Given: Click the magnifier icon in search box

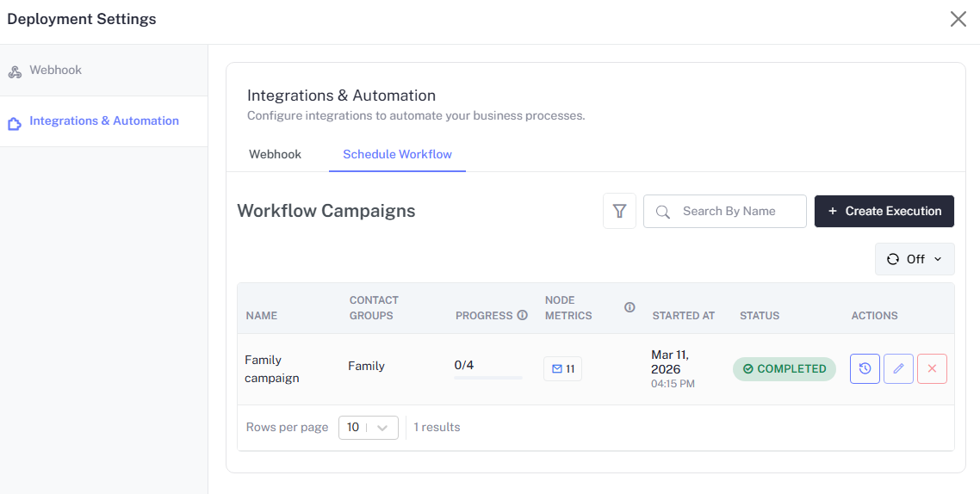Looking at the screenshot, I should pyautogui.click(x=663, y=212).
